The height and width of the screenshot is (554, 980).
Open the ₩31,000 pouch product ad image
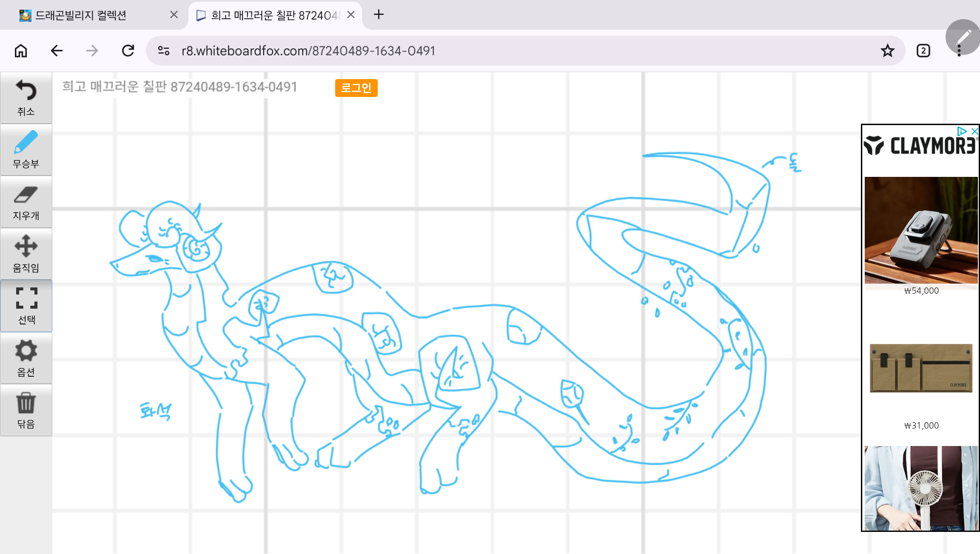[x=921, y=368]
